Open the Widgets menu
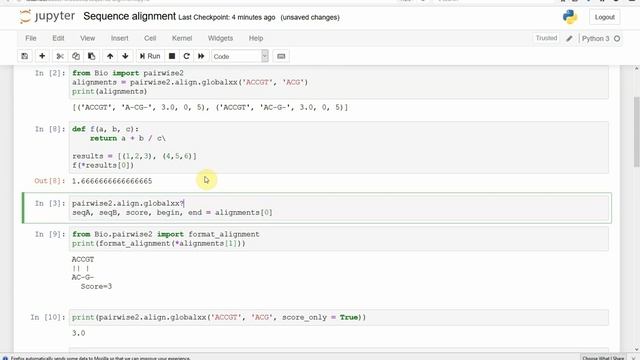The height and width of the screenshot is (360, 640). 220,38
